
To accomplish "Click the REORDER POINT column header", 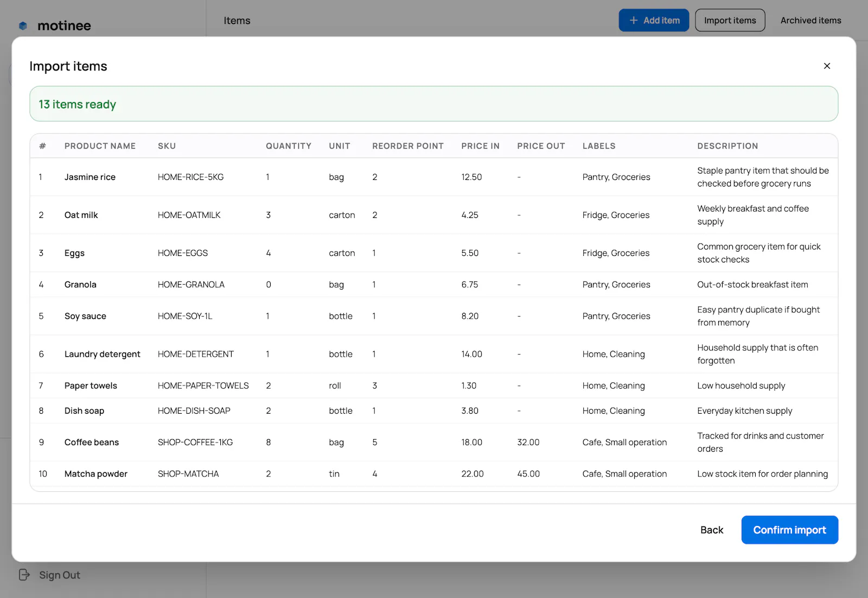I will click(408, 146).
